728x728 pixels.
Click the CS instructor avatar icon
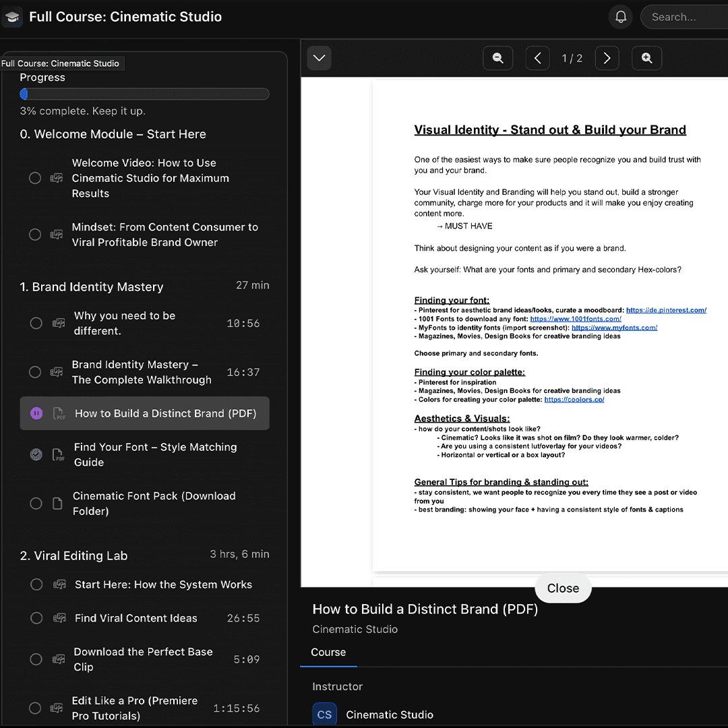[x=324, y=714]
